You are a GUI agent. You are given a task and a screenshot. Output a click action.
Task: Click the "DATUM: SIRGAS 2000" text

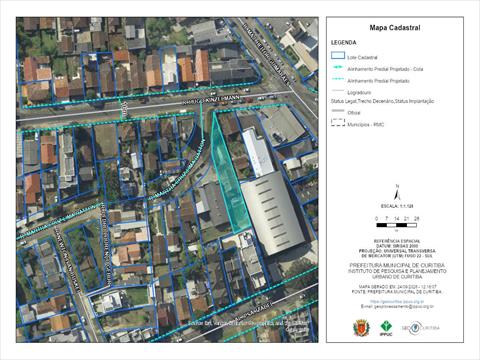point(397,246)
